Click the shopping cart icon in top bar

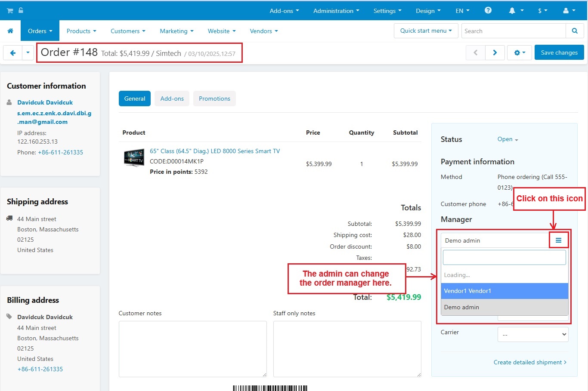click(x=10, y=11)
